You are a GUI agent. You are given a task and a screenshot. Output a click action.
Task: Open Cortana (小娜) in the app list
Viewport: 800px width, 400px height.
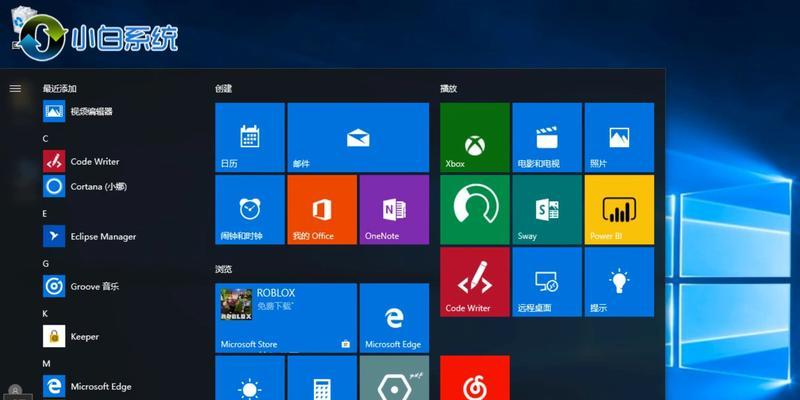[85, 186]
